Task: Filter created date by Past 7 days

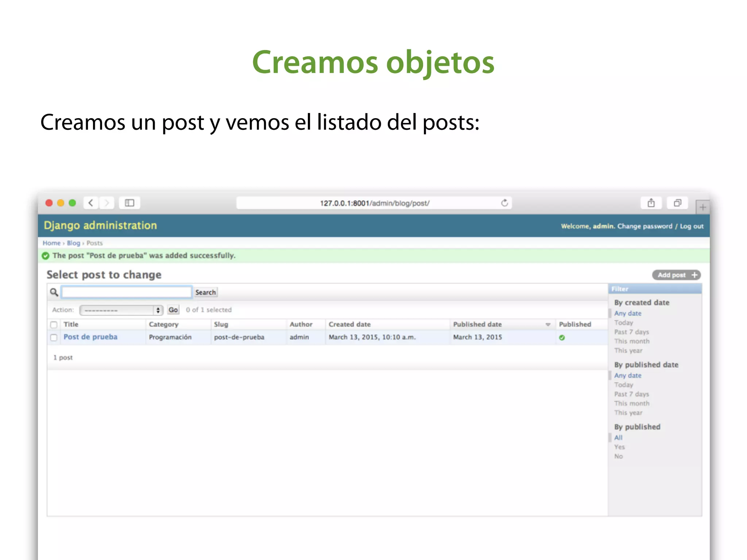Action: [631, 332]
